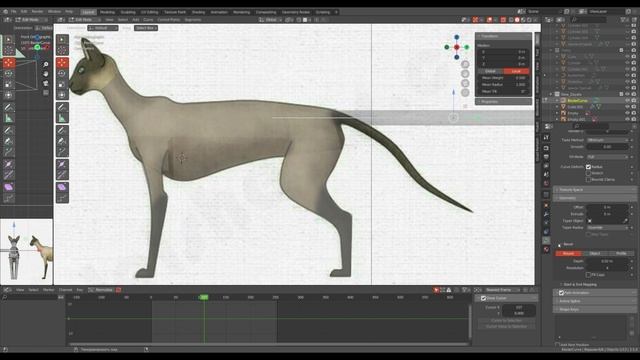Open the Select Box drag dropdown
This screenshot has height=360, width=640.
pyautogui.click(x=146, y=28)
